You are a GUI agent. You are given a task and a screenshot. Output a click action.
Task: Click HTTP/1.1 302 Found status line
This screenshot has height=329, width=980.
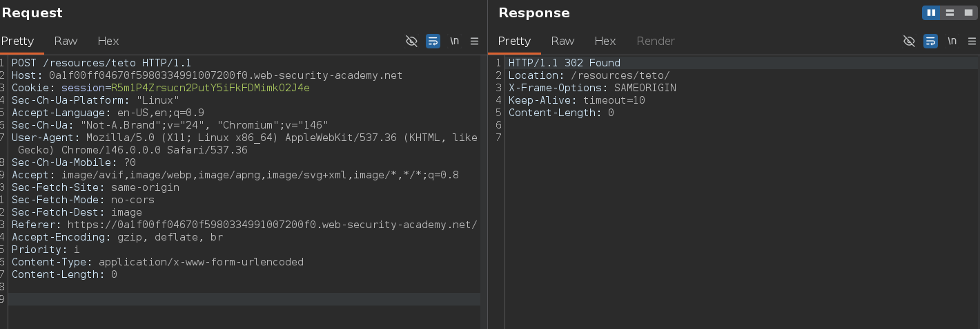coord(565,63)
